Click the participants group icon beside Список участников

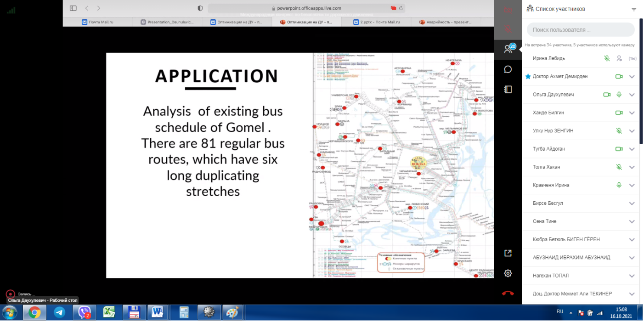530,9
